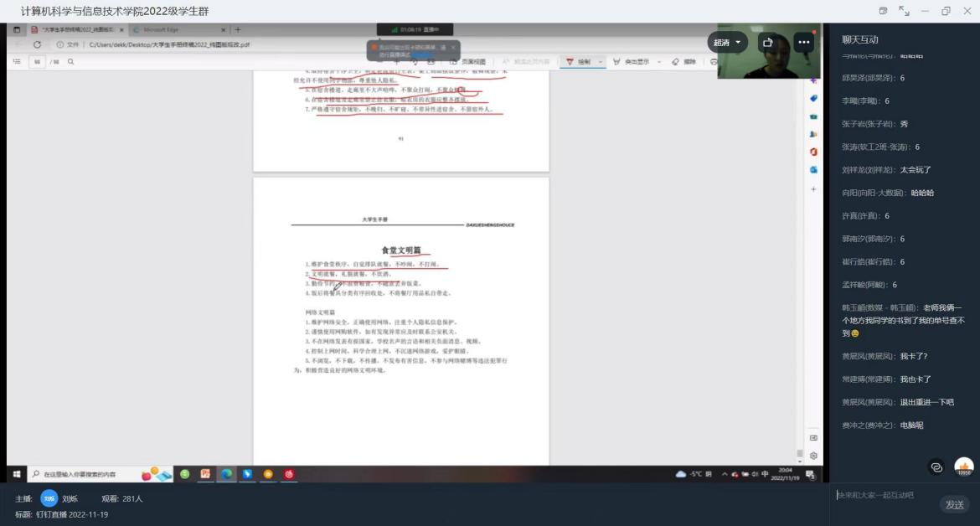Select the 擦除 eraser tool

pyautogui.click(x=683, y=62)
